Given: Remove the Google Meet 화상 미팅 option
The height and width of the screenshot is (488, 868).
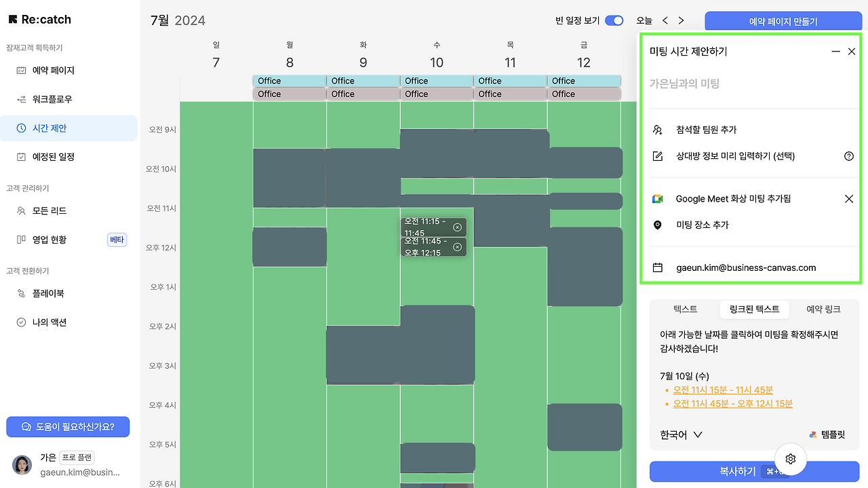Looking at the screenshot, I should point(848,199).
